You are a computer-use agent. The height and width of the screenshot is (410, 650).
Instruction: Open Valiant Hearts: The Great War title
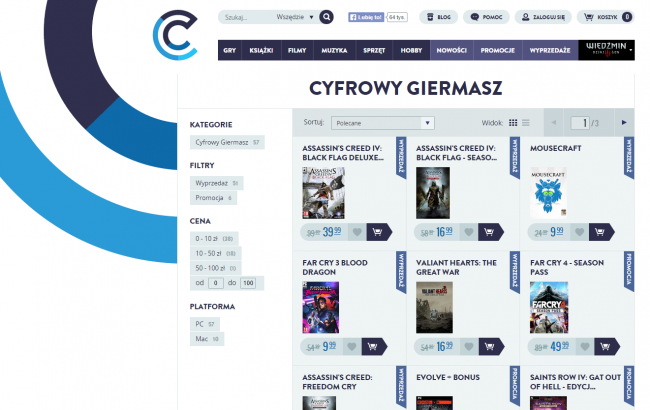(x=456, y=267)
